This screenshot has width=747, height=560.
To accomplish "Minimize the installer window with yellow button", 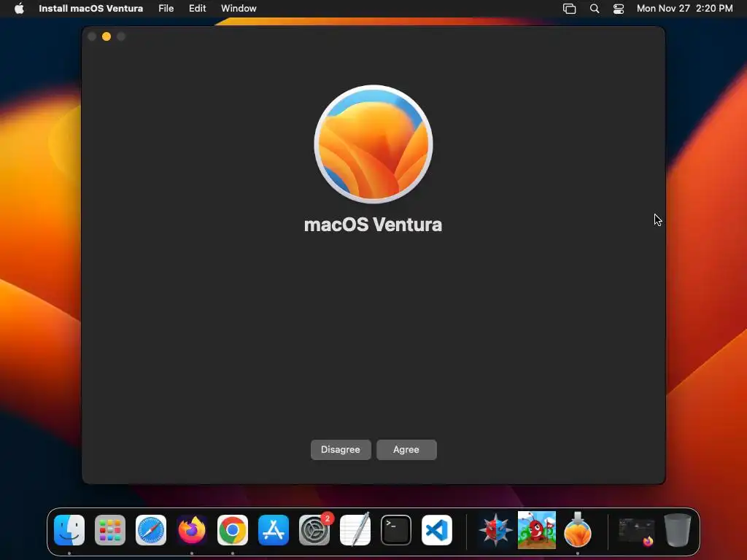I will coord(107,36).
